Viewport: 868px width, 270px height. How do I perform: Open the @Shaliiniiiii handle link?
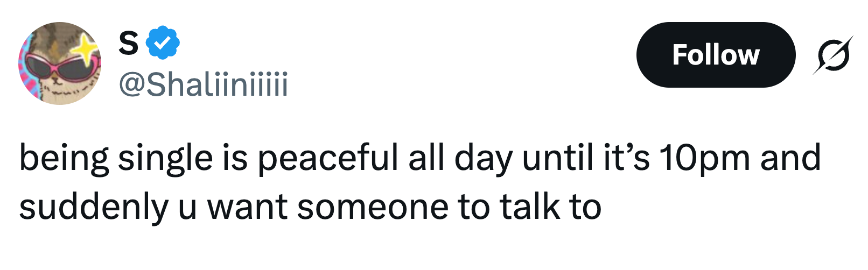(203, 84)
